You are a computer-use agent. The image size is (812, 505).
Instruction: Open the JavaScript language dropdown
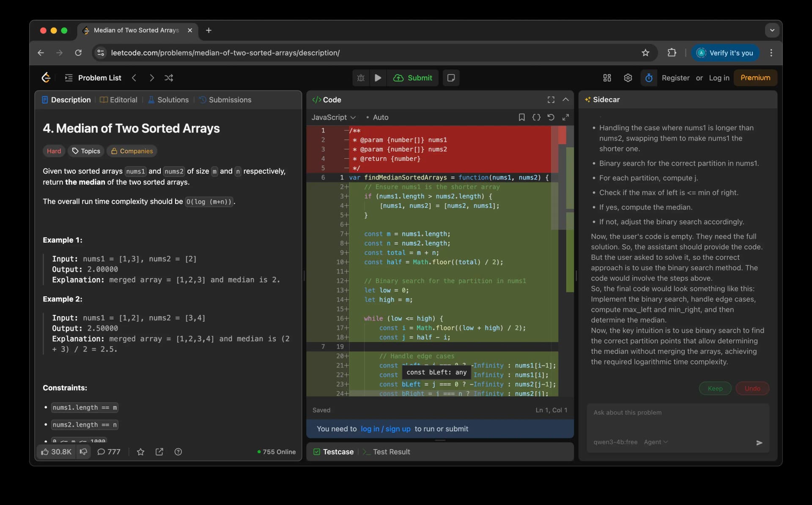[x=333, y=117]
